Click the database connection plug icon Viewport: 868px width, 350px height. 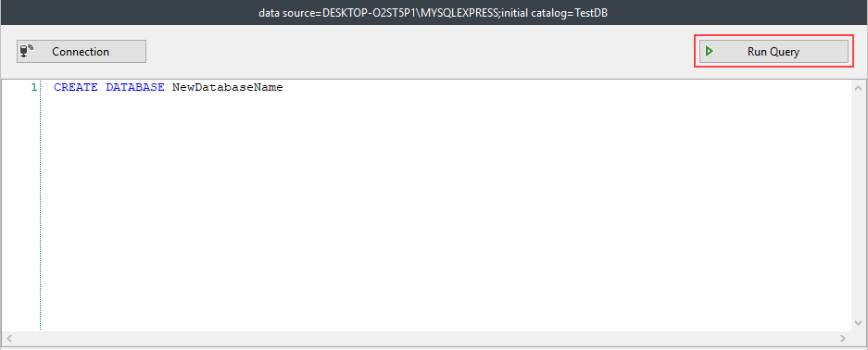[27, 52]
